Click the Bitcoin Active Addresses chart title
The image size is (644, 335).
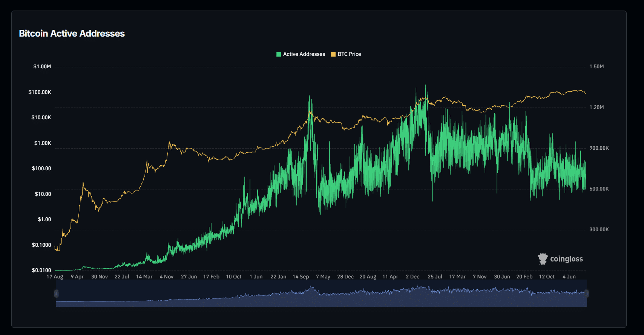click(x=72, y=34)
